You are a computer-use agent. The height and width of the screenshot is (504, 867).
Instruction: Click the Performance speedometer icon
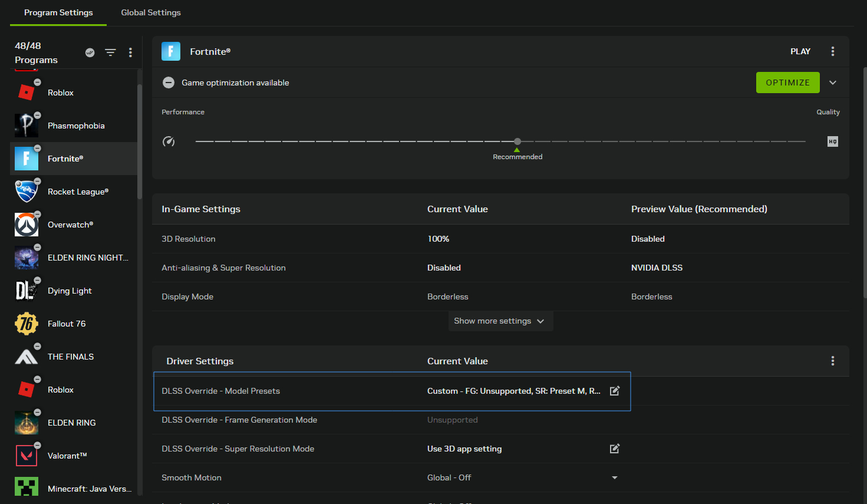pyautogui.click(x=169, y=141)
